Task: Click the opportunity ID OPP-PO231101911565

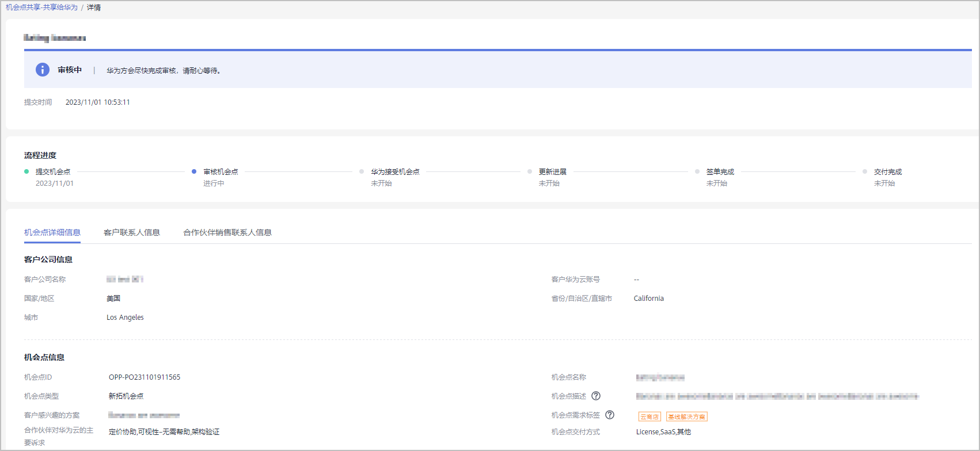Action: (x=145, y=377)
